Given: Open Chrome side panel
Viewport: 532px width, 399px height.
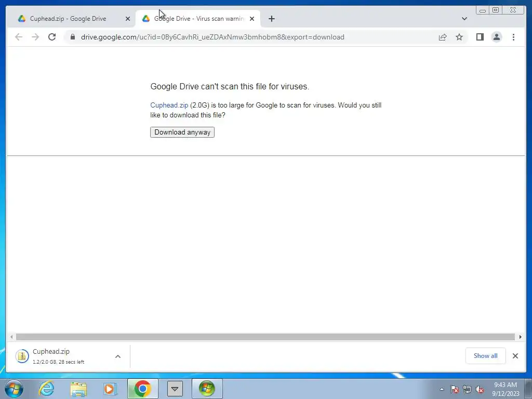Looking at the screenshot, I should (480, 37).
